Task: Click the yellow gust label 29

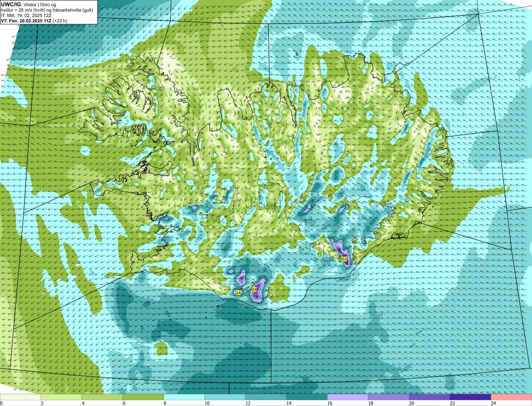Action: click(x=254, y=289)
